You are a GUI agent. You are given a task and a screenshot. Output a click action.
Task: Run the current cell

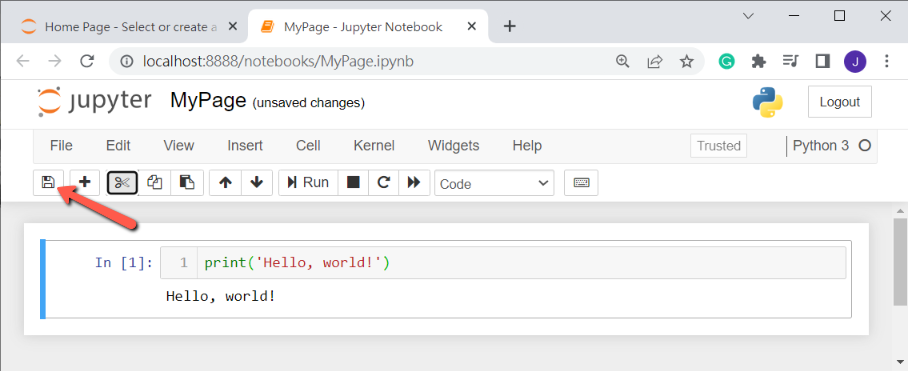pyautogui.click(x=308, y=183)
